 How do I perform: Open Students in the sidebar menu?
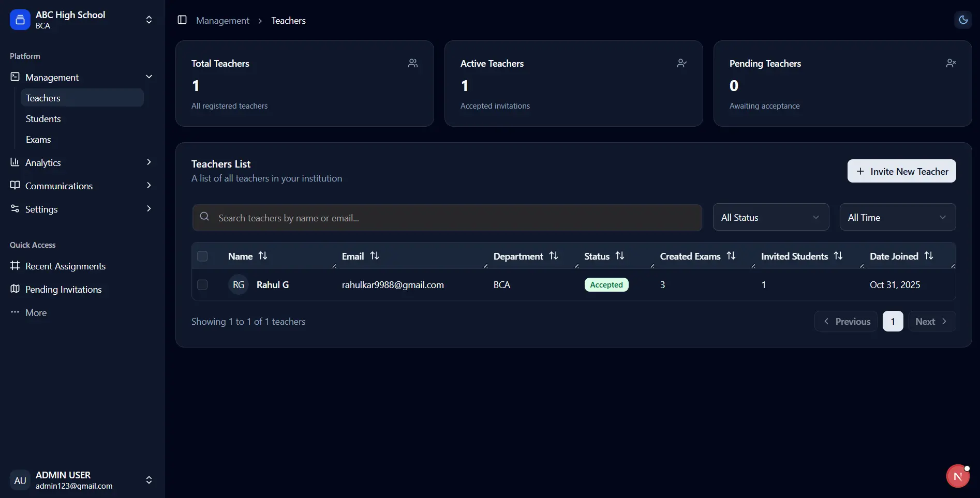(x=43, y=119)
